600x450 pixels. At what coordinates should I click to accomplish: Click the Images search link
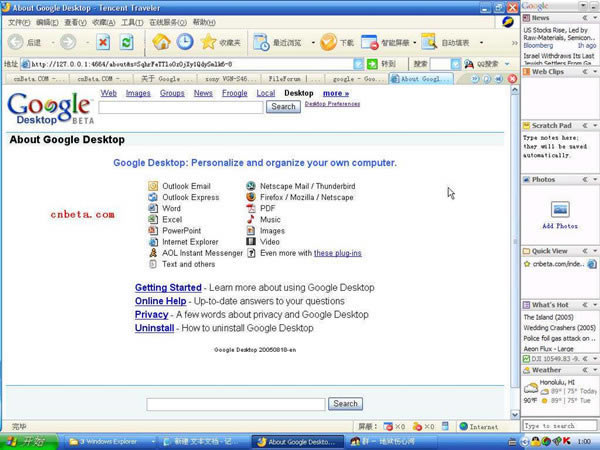pos(138,93)
